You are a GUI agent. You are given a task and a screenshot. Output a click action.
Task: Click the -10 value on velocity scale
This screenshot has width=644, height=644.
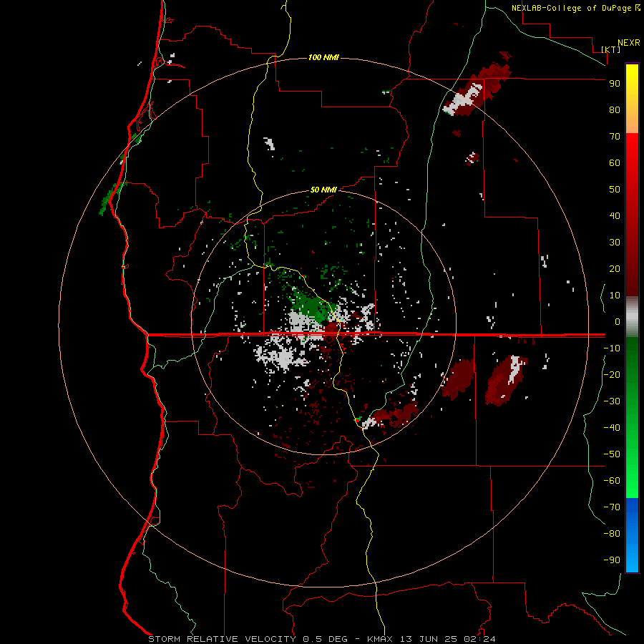(x=612, y=348)
